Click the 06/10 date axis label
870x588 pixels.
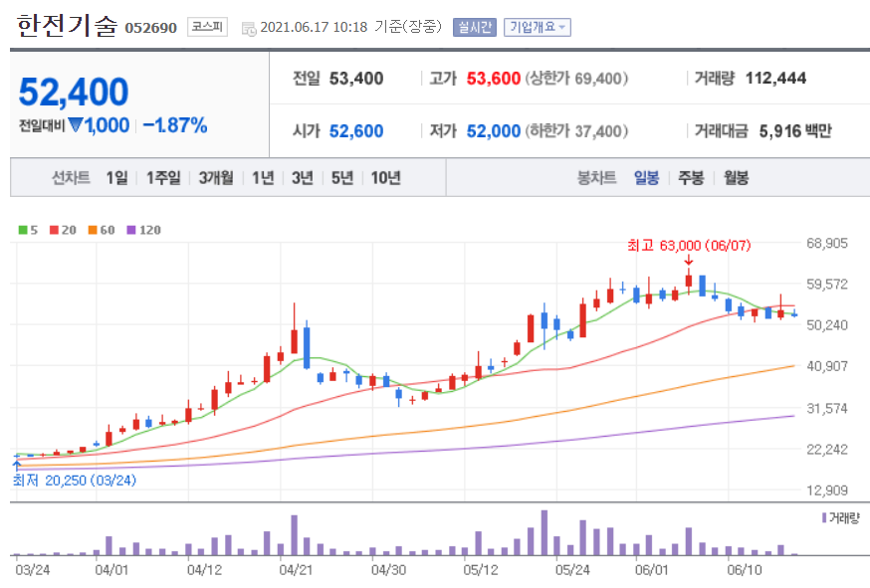tap(745, 570)
